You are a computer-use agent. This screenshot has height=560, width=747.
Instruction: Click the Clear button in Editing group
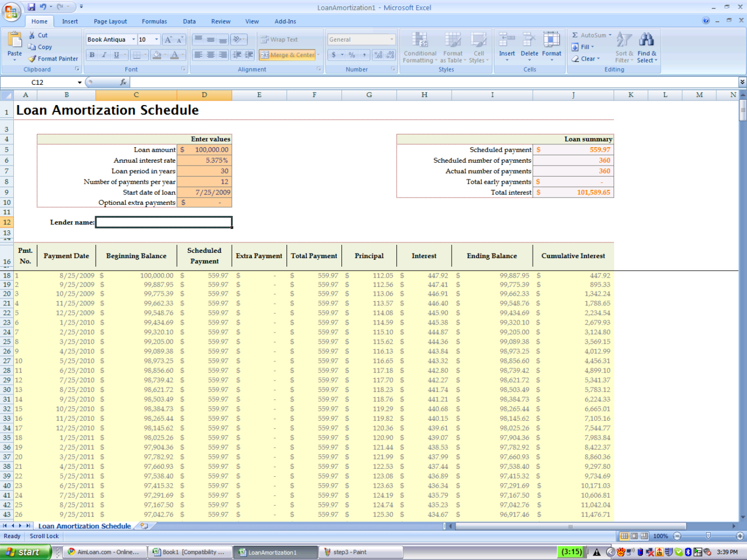click(x=589, y=58)
